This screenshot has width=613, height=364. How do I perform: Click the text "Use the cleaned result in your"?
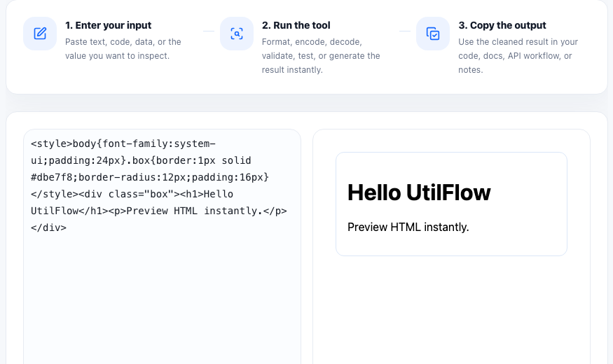coord(518,42)
